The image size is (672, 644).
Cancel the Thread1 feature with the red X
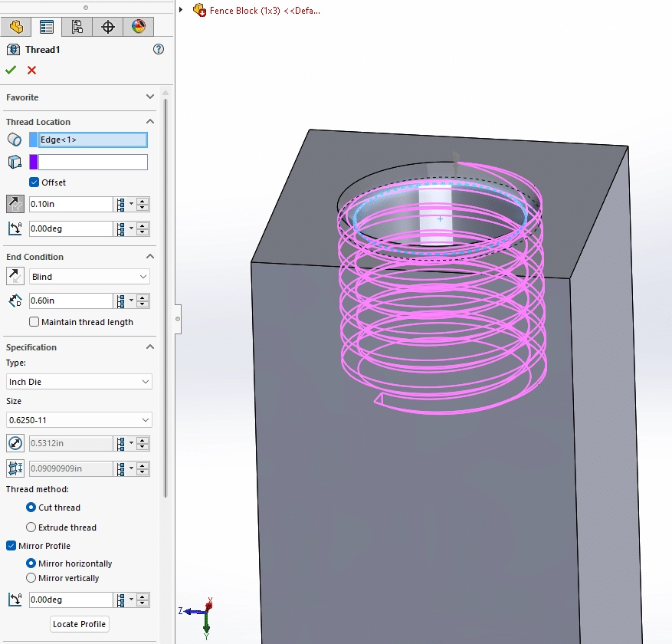click(31, 70)
